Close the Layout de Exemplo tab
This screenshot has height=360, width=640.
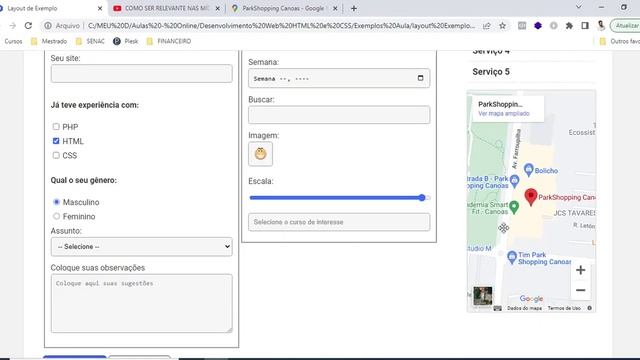coord(100,8)
